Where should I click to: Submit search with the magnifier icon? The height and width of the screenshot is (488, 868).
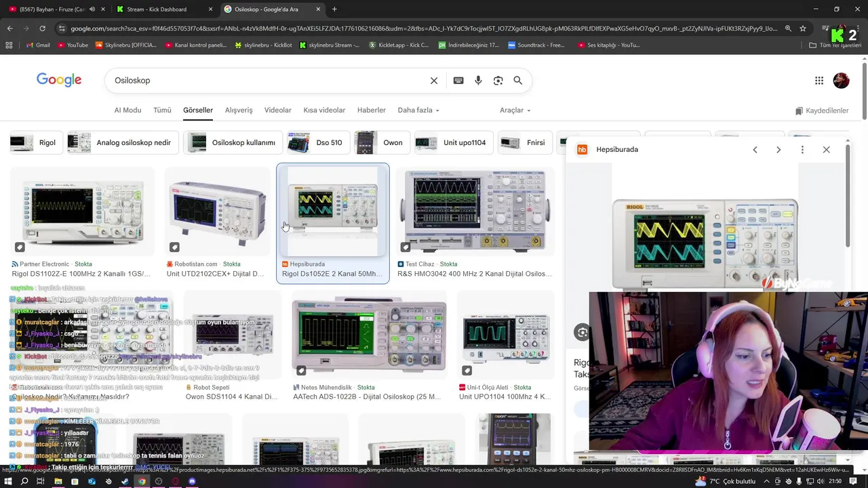point(518,81)
